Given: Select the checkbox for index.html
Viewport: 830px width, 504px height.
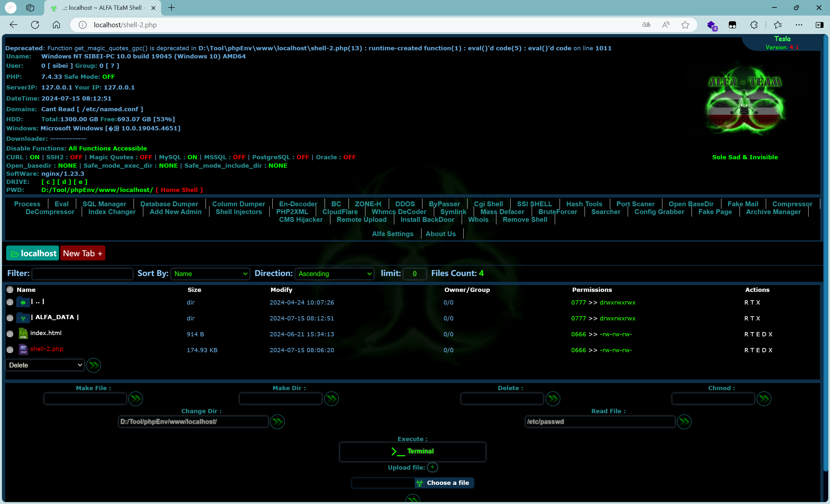Looking at the screenshot, I should [x=10, y=334].
